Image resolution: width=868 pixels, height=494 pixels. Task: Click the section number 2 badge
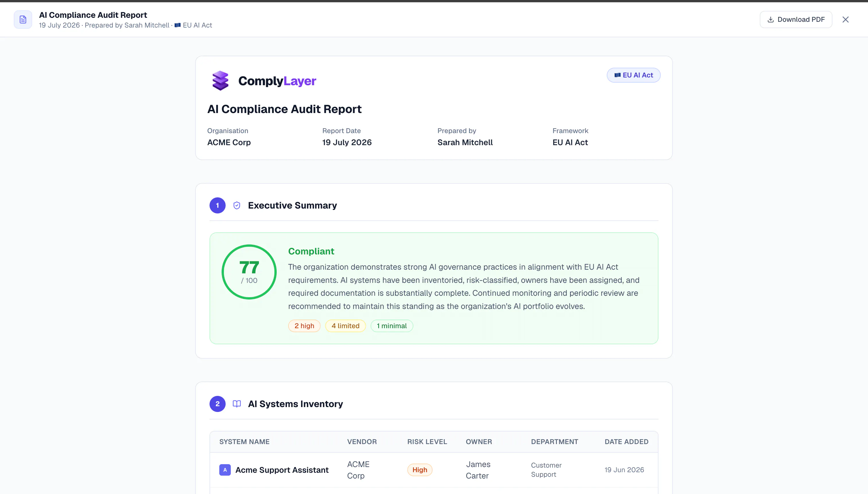tap(218, 404)
